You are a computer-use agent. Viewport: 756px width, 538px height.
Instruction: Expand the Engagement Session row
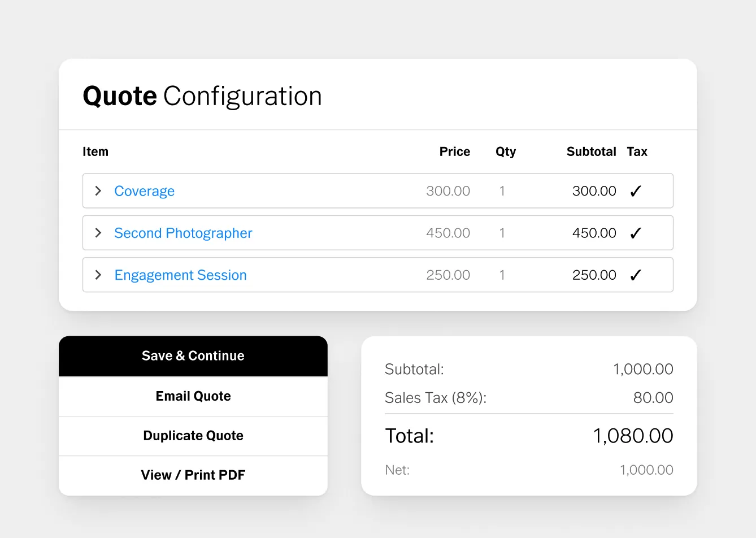[x=98, y=275]
